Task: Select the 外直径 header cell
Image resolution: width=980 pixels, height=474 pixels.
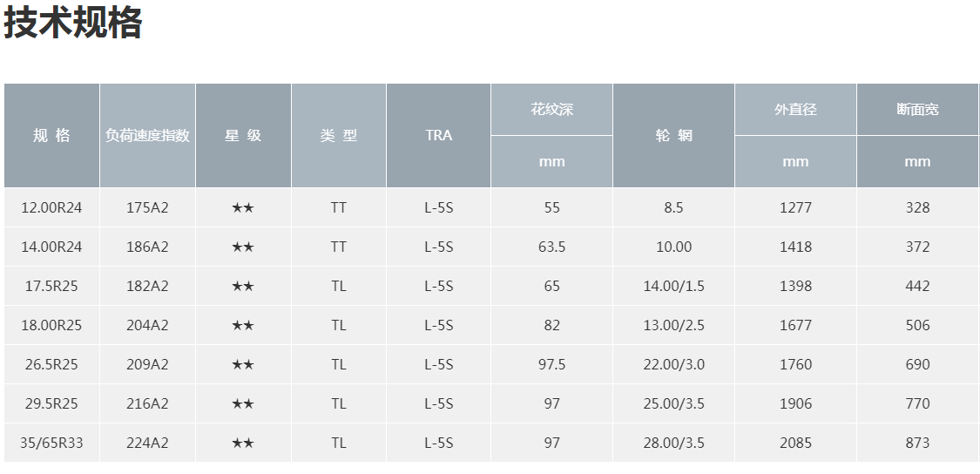Action: point(795,110)
